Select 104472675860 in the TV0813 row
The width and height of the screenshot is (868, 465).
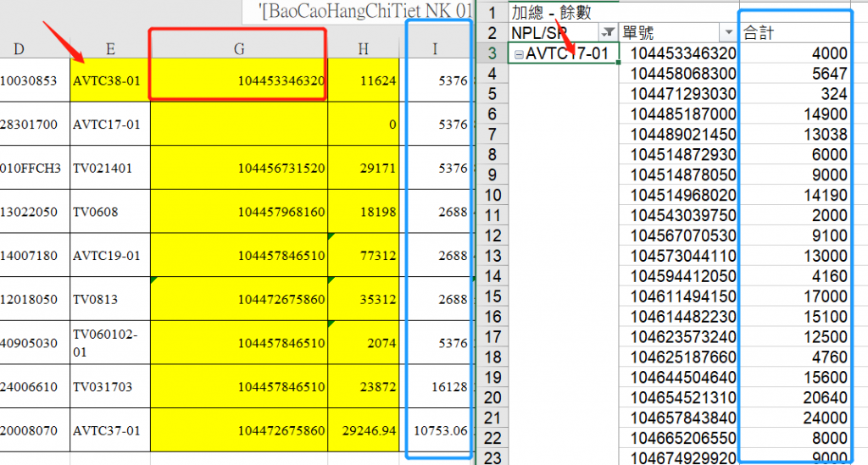coord(238,299)
